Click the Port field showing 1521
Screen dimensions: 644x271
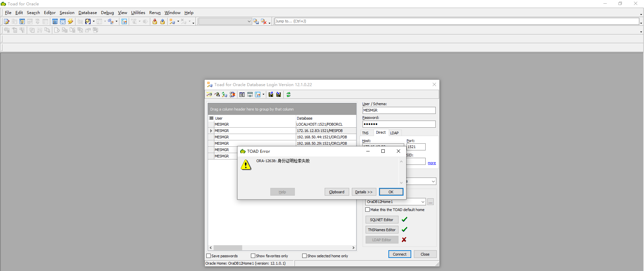(416, 147)
